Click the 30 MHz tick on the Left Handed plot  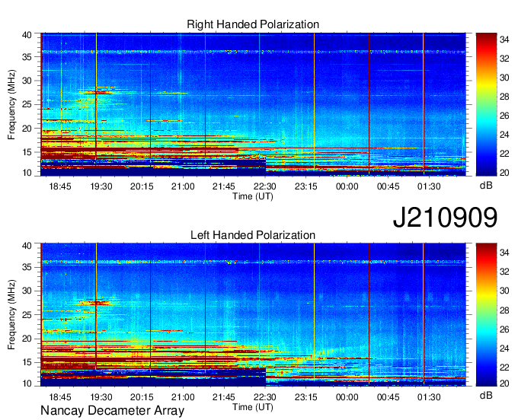27,291
